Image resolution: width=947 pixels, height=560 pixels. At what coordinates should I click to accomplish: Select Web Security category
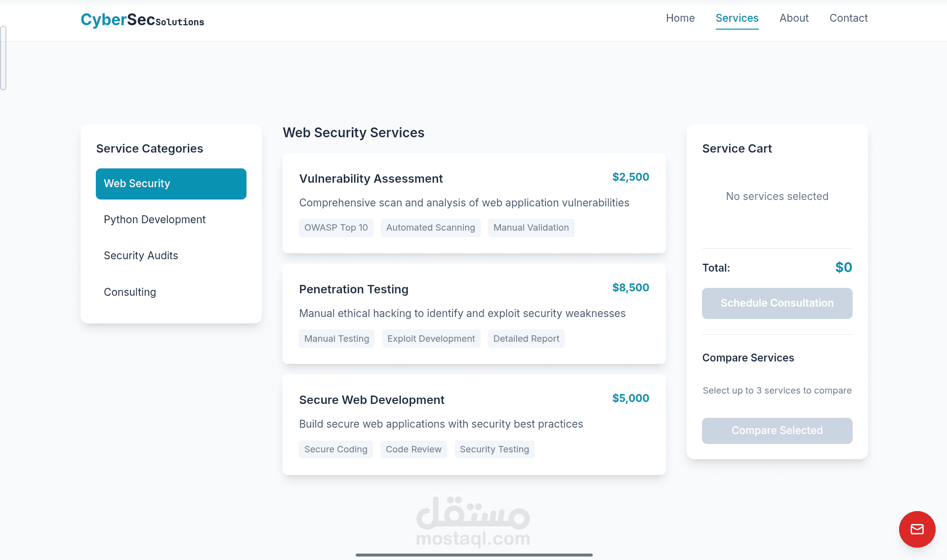pos(171,184)
